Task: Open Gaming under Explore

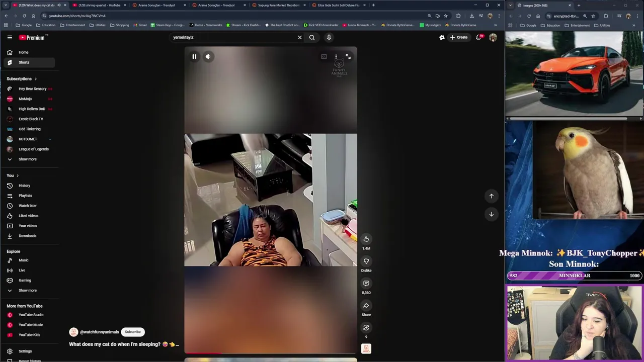Action: tap(30, 281)
